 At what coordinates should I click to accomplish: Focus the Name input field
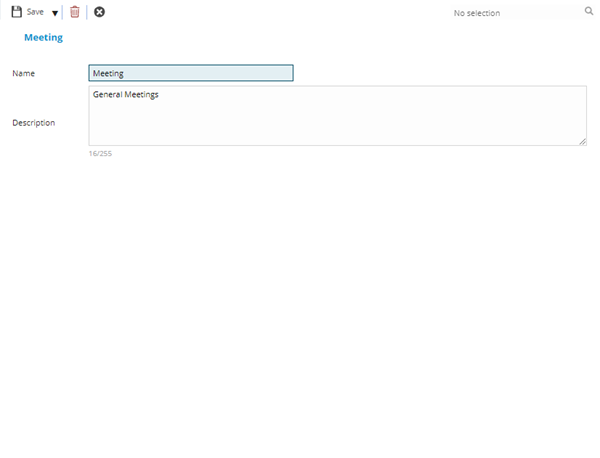[190, 73]
